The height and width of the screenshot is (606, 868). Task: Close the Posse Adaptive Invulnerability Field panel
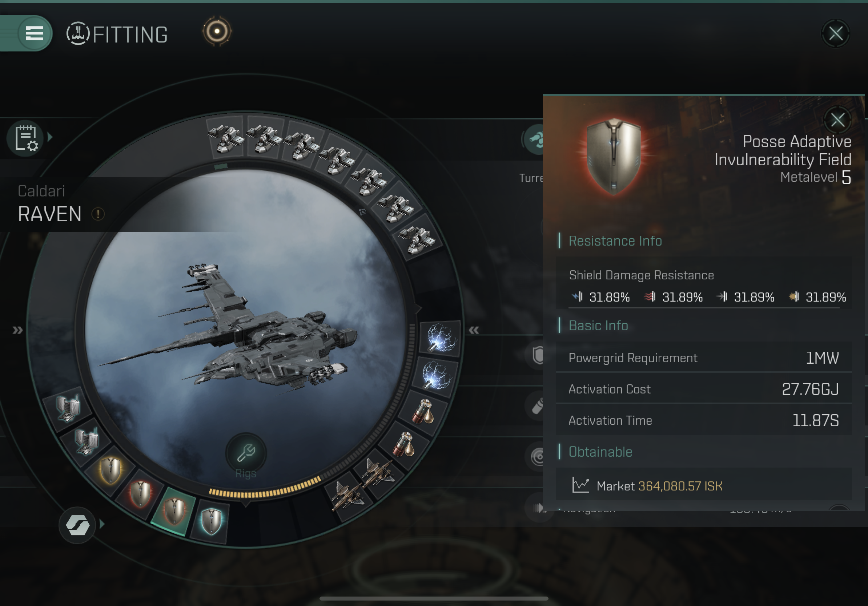[837, 121]
